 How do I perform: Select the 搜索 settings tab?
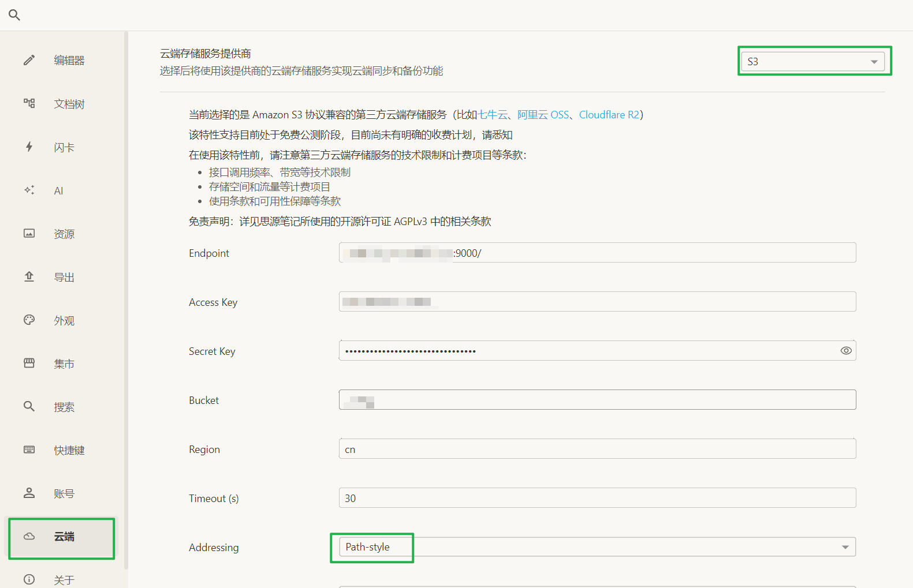tap(61, 406)
